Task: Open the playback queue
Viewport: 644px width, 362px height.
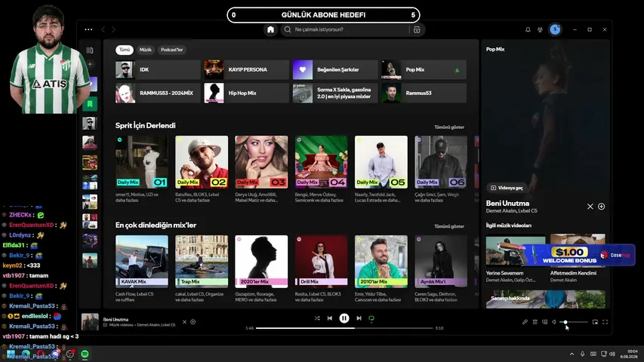Action: pos(535,322)
